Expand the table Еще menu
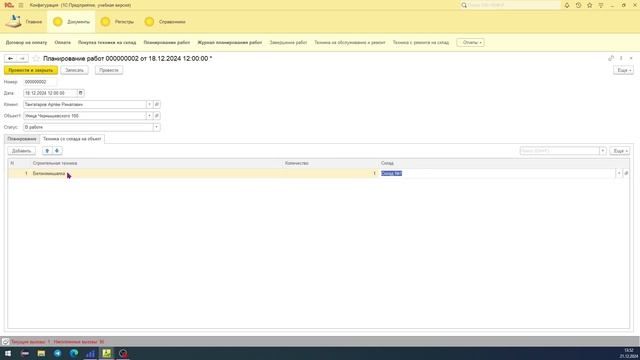This screenshot has height=360, width=640. 620,151
